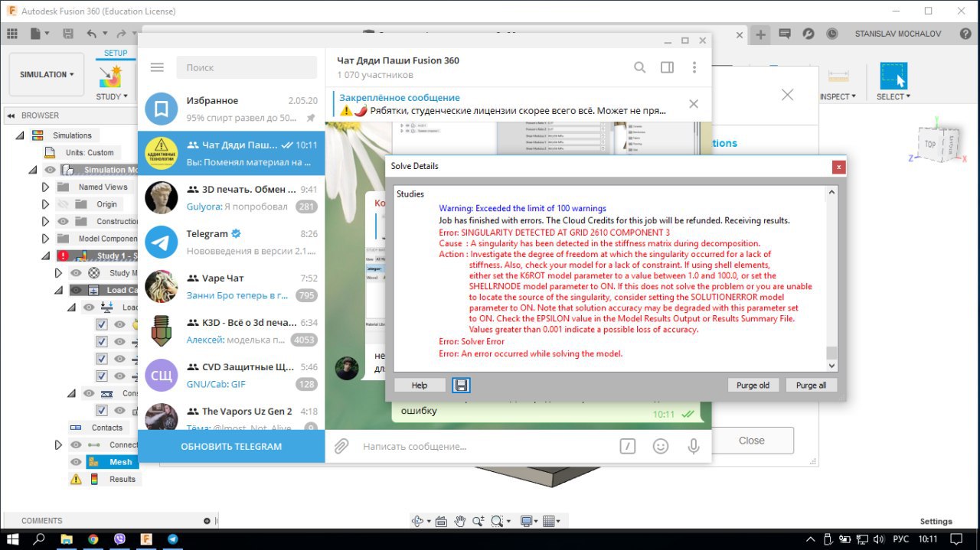Expand the Named Views folder
Screen dimensions: 980x550
(45, 187)
